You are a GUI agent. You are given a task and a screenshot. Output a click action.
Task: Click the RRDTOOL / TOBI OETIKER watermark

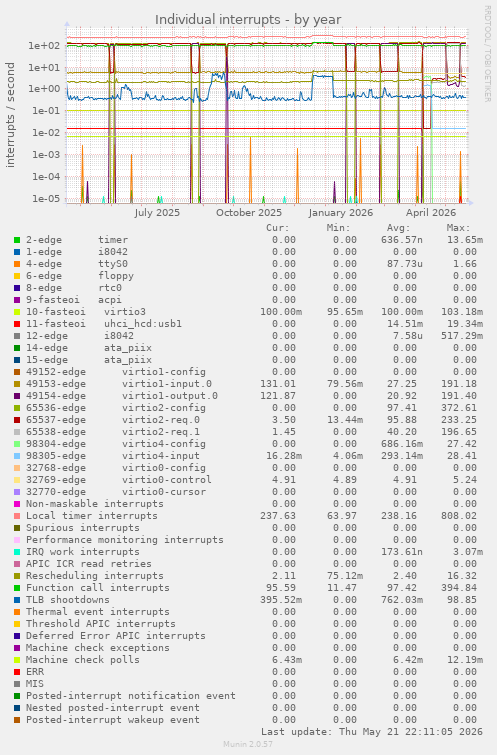[x=487, y=53]
